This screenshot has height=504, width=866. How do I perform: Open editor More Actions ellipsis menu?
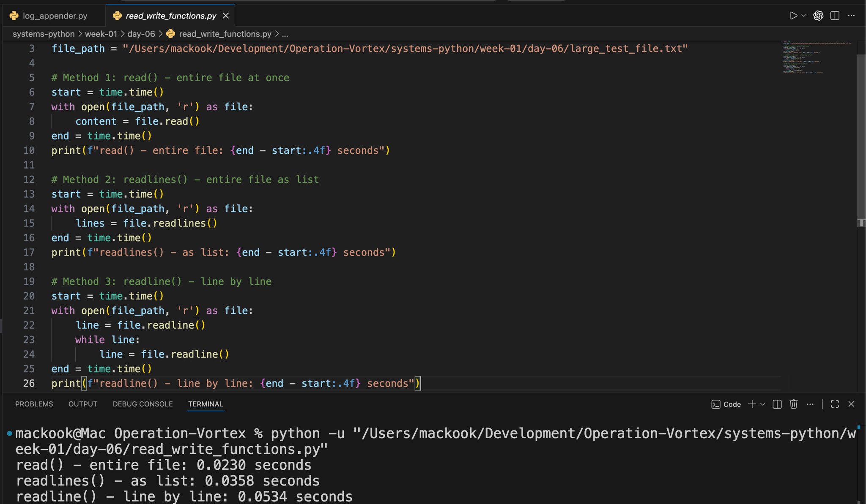pyautogui.click(x=851, y=16)
